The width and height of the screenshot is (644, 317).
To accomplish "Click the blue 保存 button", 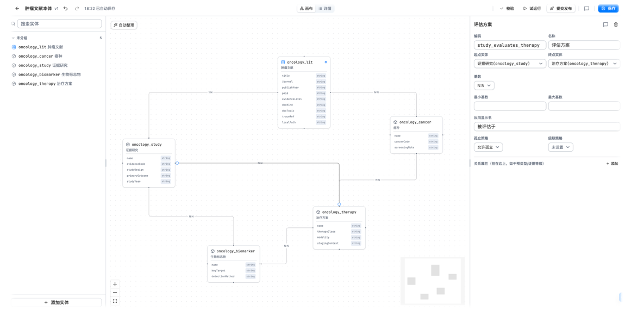I will click(x=608, y=8).
